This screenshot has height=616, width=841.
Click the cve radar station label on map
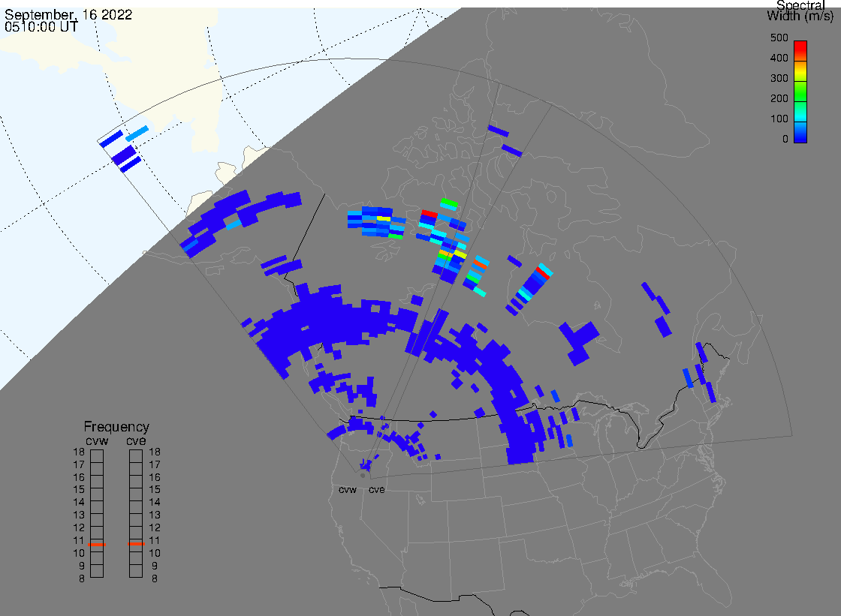point(376,490)
